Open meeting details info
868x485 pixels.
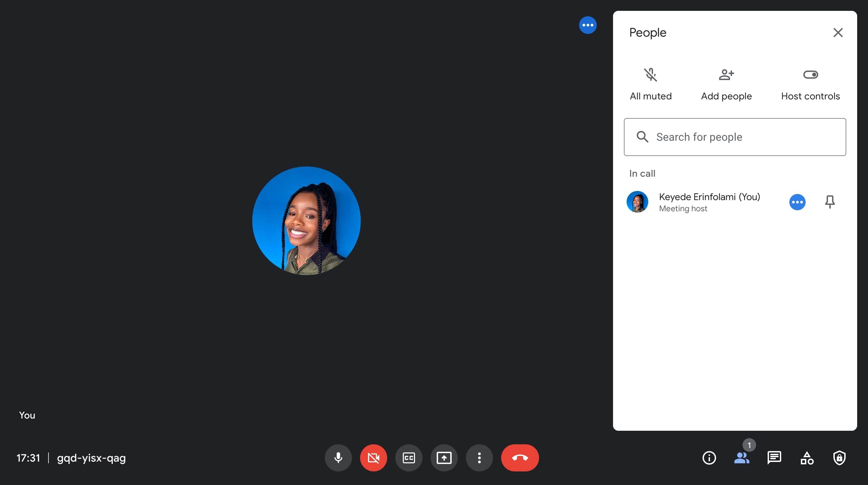coord(709,458)
